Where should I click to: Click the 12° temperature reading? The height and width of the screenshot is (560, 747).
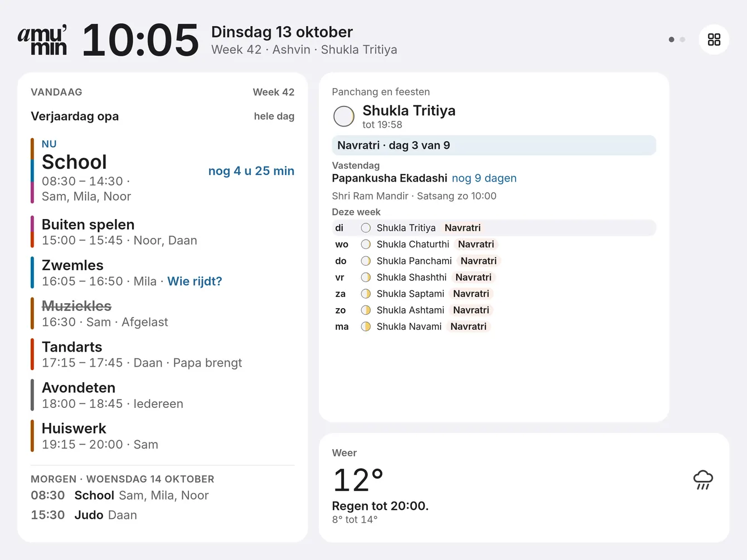pos(358,480)
